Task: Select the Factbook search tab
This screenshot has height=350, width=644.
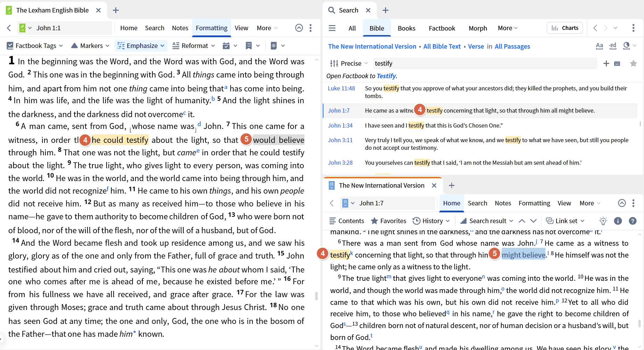Action: [x=442, y=28]
